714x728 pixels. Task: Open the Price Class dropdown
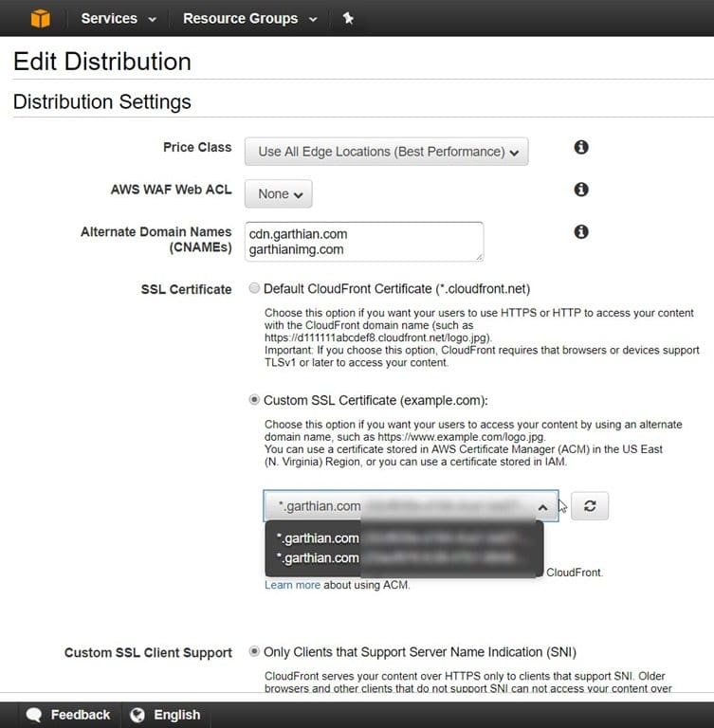click(x=386, y=152)
